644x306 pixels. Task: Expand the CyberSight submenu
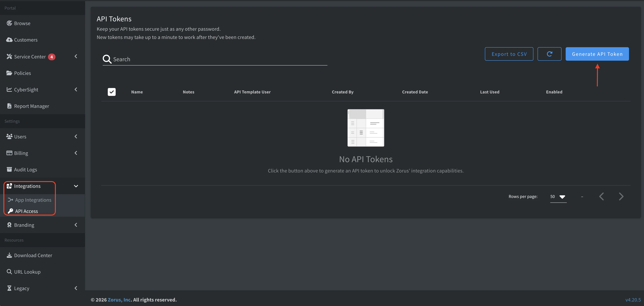[76, 90]
